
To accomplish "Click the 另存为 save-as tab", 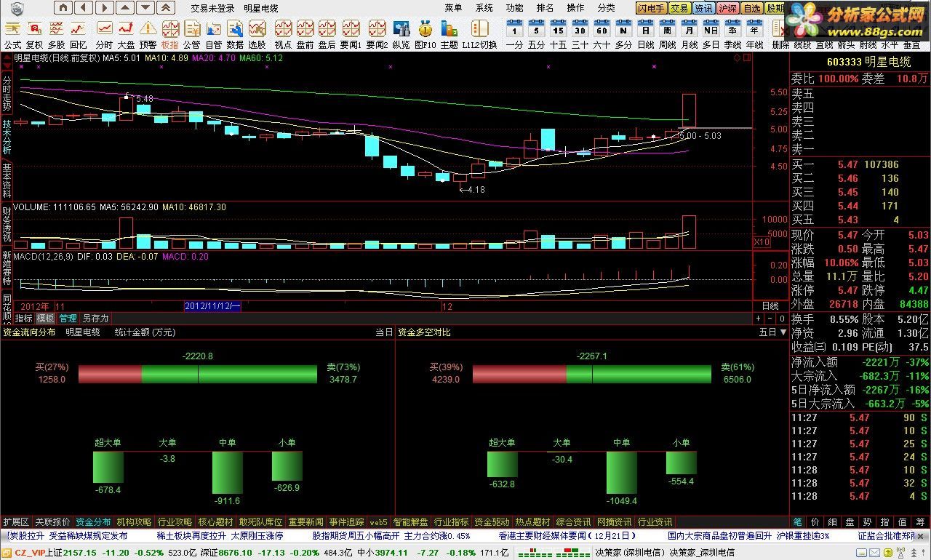I will (95, 319).
